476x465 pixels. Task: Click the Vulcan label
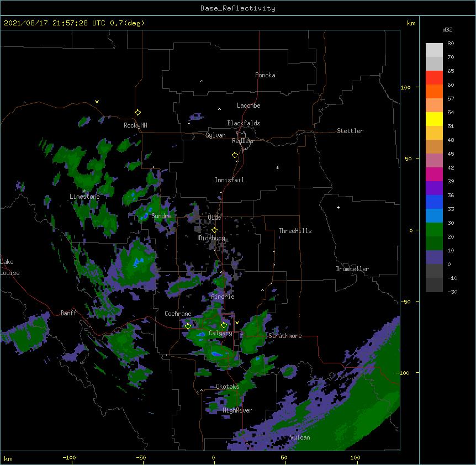[300, 437]
